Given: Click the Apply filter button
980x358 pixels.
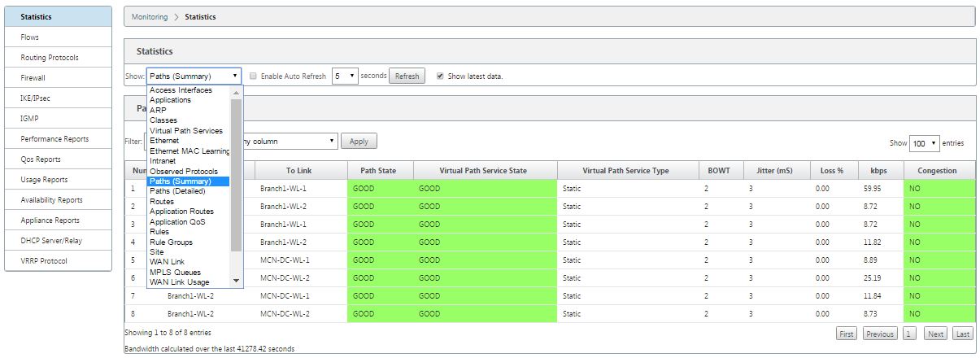Looking at the screenshot, I should [359, 141].
